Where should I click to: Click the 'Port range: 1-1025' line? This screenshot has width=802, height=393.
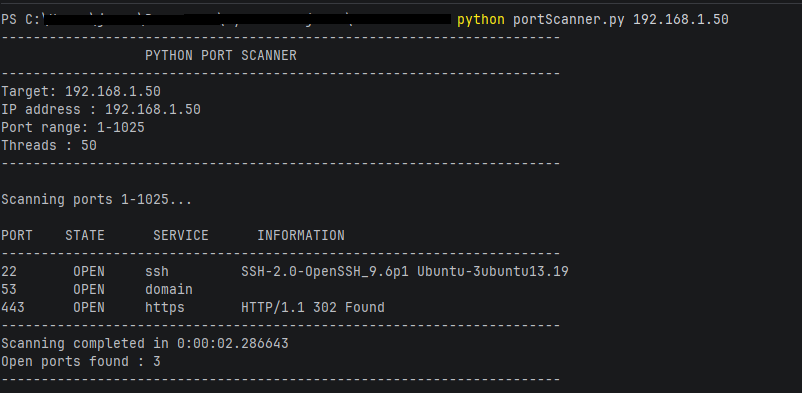pyautogui.click(x=73, y=128)
